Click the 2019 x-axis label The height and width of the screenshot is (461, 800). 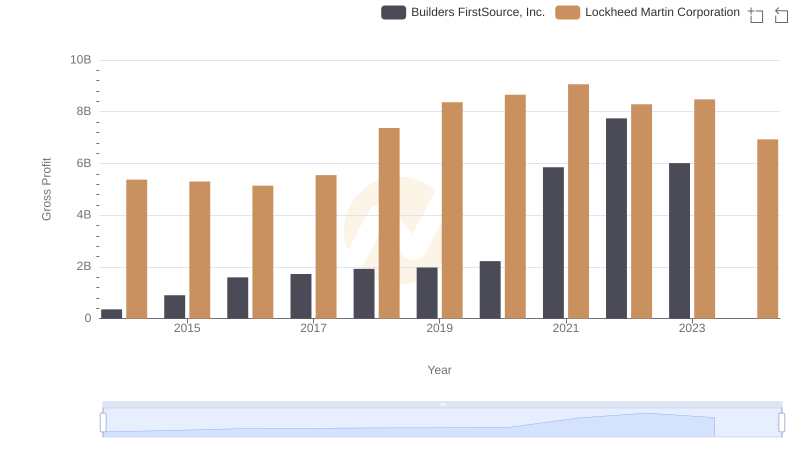click(439, 328)
